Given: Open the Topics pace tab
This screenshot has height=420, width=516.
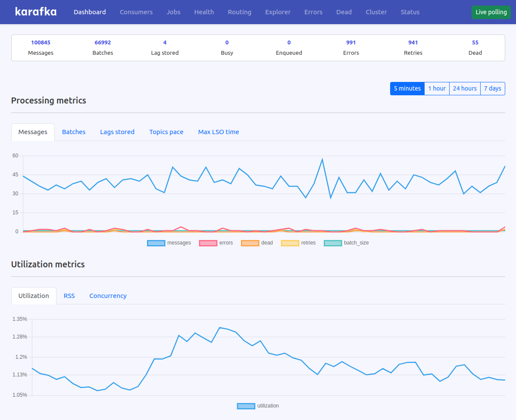Looking at the screenshot, I should tap(166, 132).
